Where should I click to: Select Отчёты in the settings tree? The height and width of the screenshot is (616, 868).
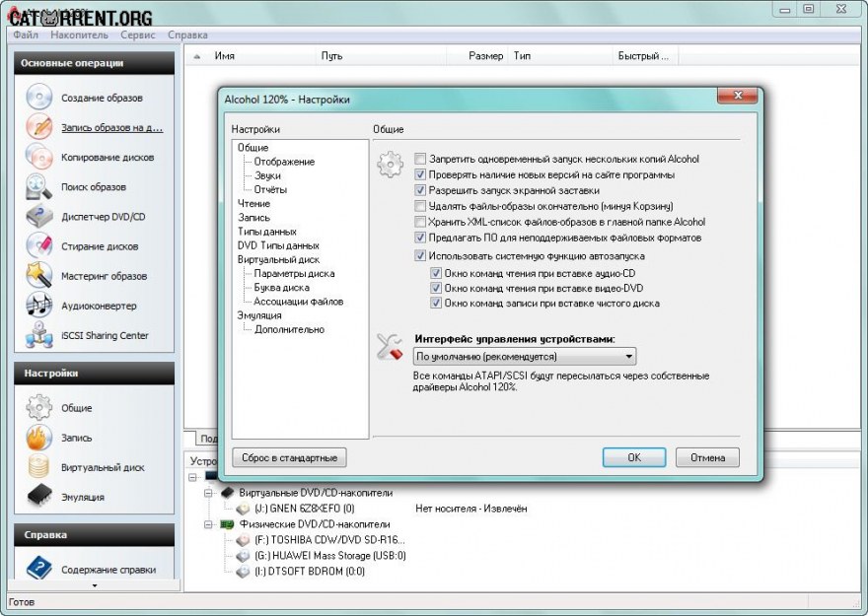270,189
